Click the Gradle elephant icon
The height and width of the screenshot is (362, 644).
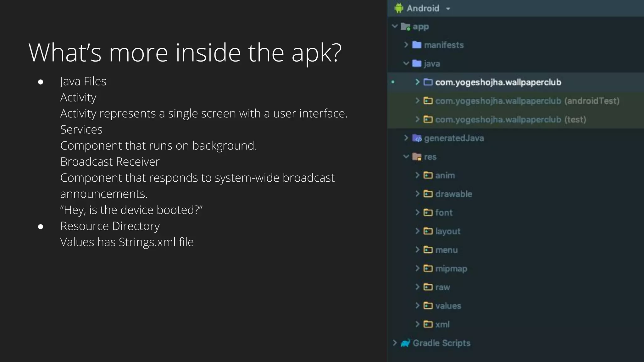pos(406,343)
